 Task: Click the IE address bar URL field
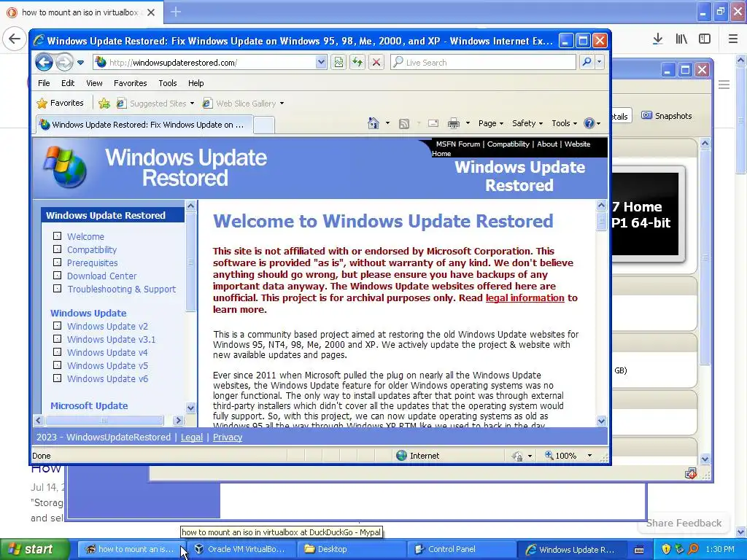[x=205, y=62]
